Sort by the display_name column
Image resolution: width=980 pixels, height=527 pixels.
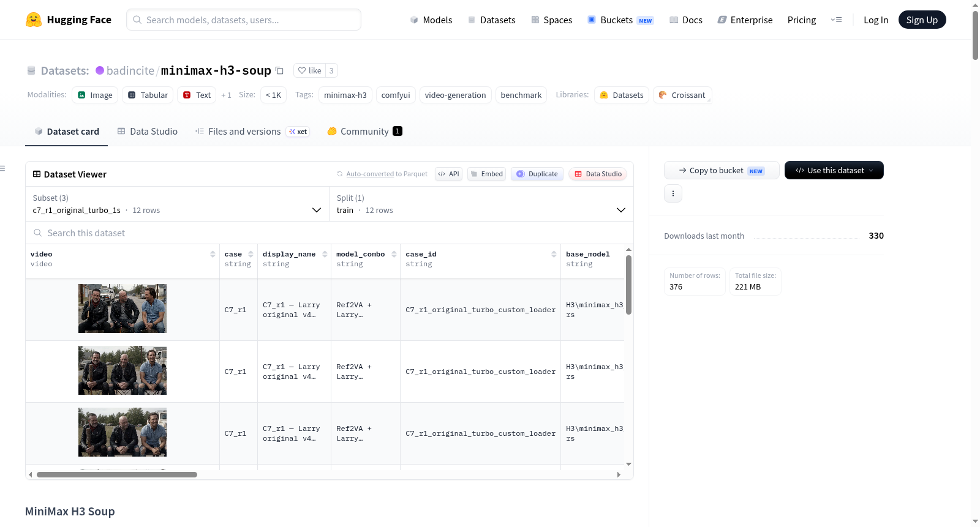tap(325, 254)
